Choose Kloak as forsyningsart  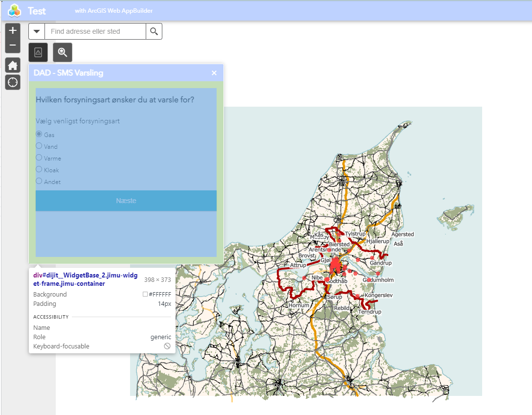pyautogui.click(x=38, y=170)
